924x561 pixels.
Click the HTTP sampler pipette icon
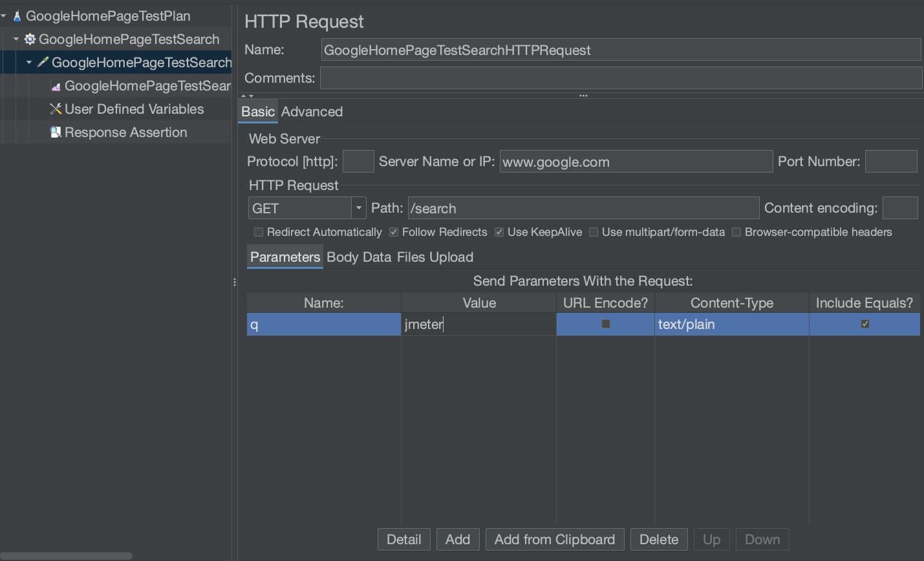(x=43, y=63)
